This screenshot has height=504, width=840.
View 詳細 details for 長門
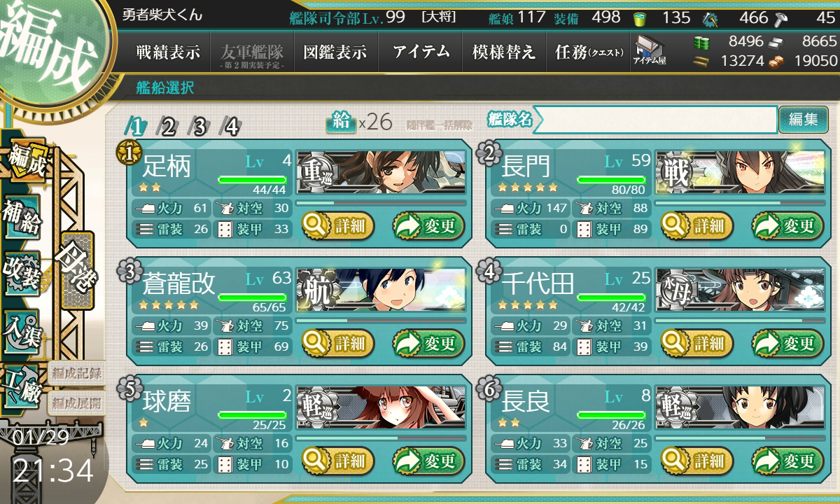[x=696, y=225]
